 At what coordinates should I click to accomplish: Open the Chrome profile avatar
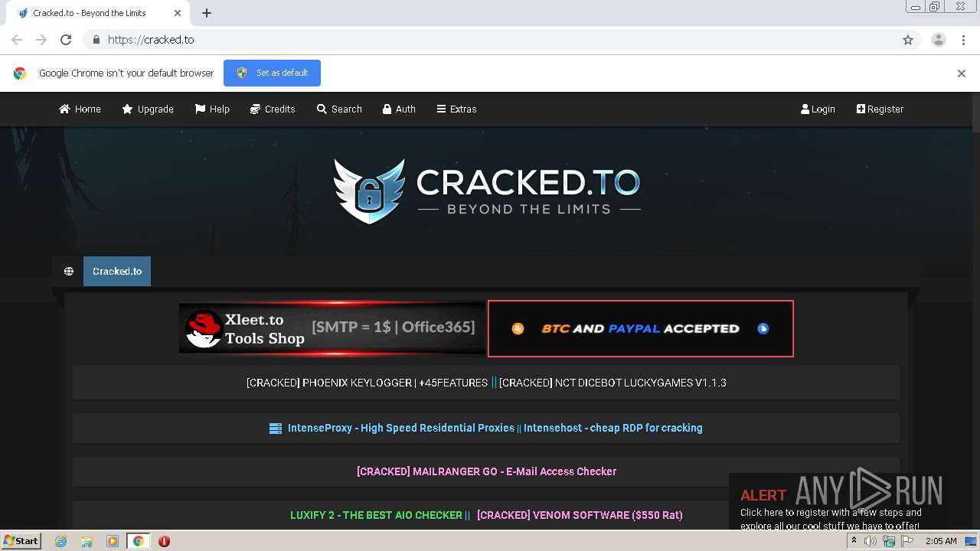938,40
